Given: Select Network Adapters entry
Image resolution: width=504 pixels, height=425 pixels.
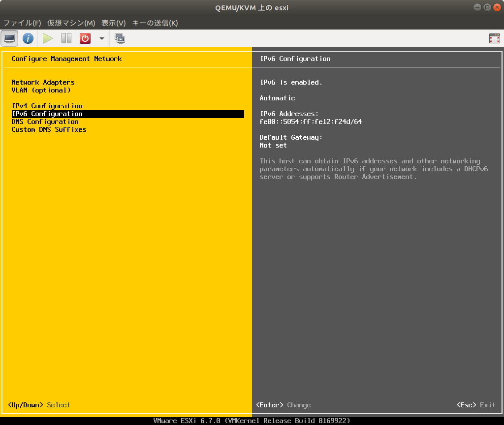Looking at the screenshot, I should (x=43, y=82).
